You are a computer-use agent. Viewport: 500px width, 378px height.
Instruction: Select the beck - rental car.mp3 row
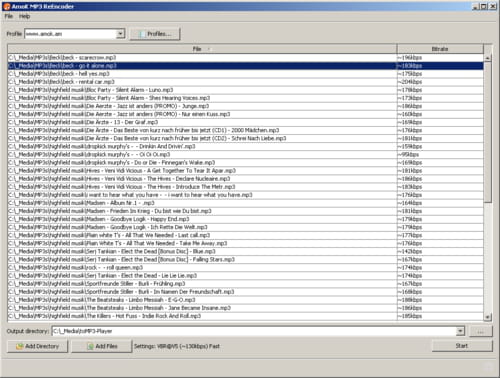(x=245, y=82)
